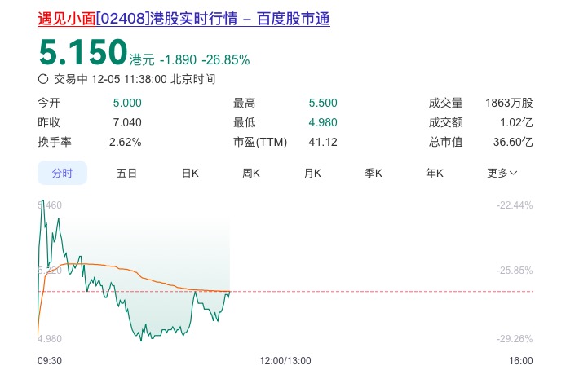
Task: Click the large 5.150 current price
Action: point(82,53)
